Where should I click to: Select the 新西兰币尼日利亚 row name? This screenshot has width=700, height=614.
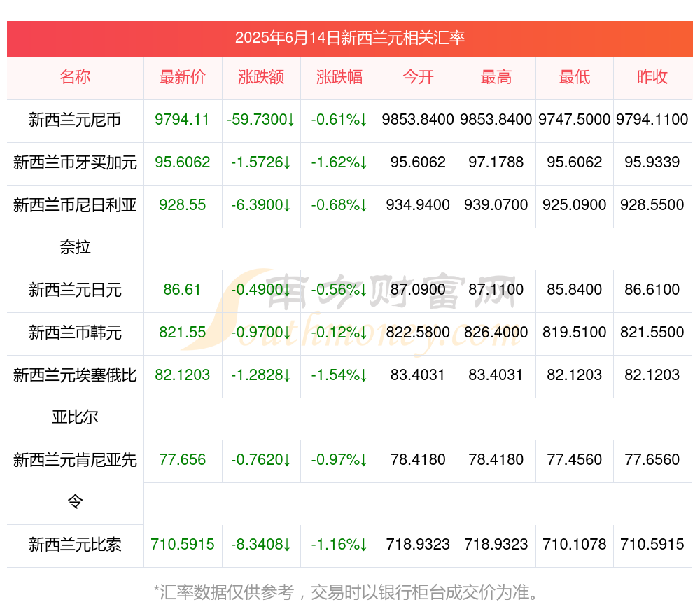75,205
